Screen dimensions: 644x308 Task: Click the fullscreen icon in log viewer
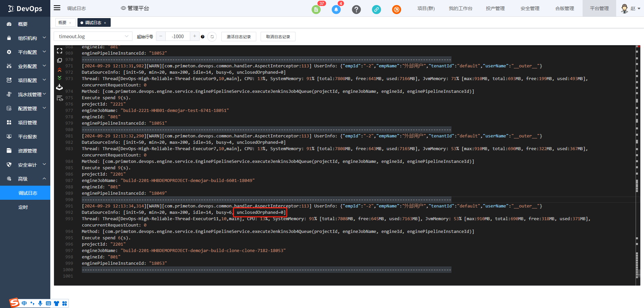coord(59,51)
